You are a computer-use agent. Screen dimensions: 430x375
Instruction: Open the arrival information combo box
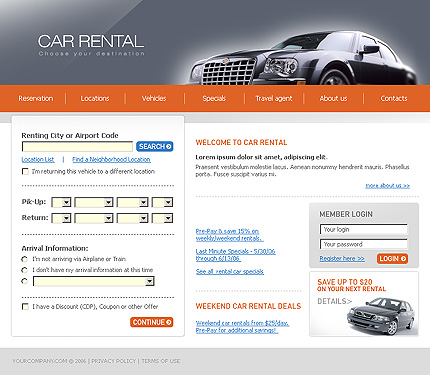[x=94, y=281]
